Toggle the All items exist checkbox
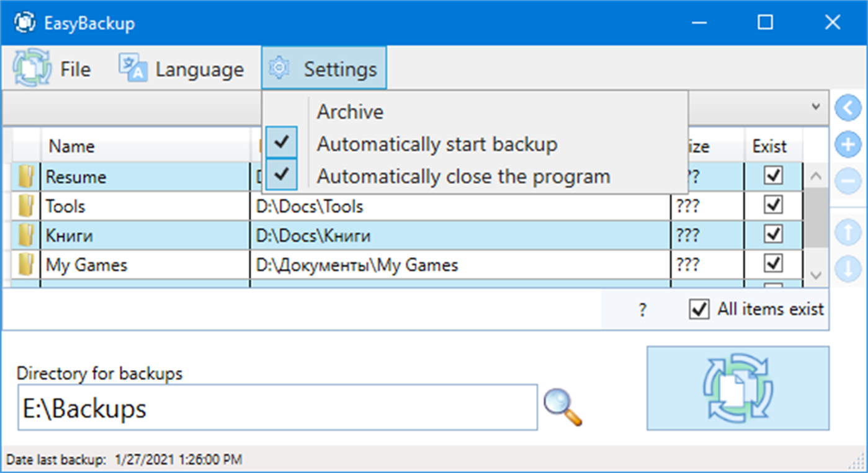This screenshot has height=473, width=868. 699,309
